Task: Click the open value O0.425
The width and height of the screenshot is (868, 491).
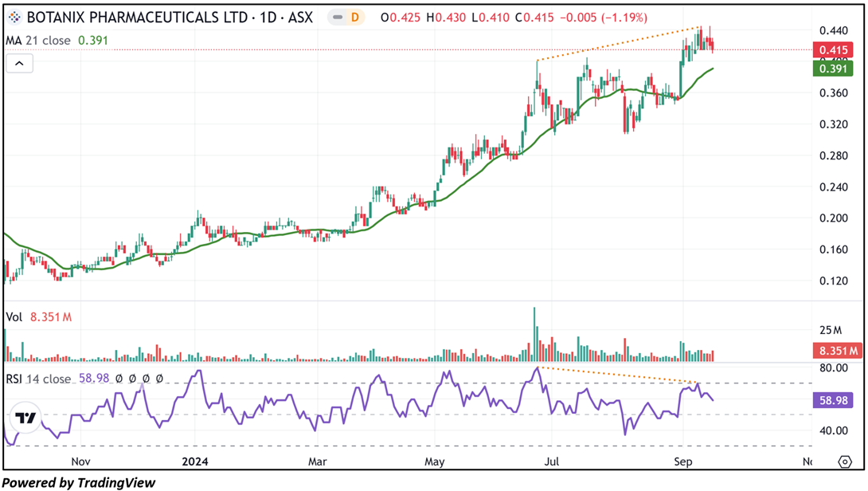Action: (x=401, y=18)
